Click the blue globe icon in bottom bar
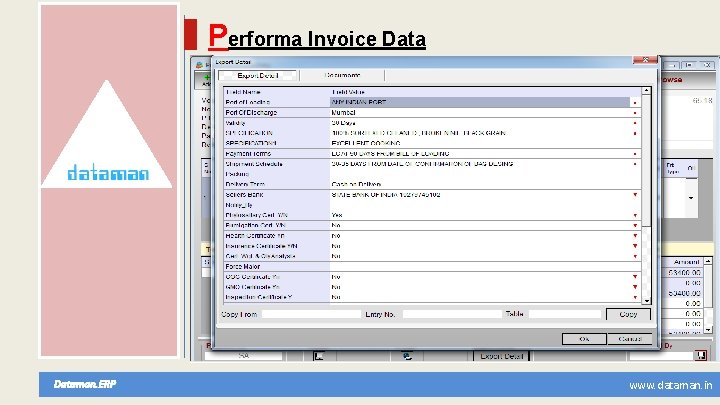The height and width of the screenshot is (405, 720). tap(407, 356)
